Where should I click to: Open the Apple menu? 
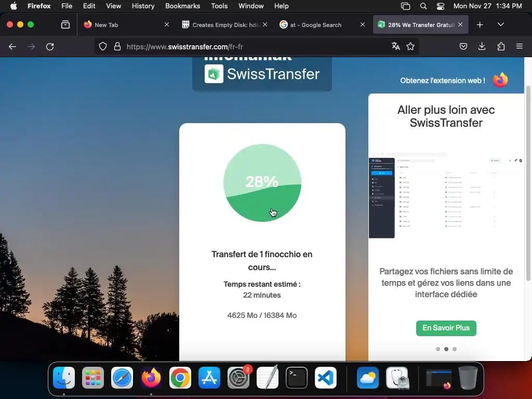tap(13, 6)
